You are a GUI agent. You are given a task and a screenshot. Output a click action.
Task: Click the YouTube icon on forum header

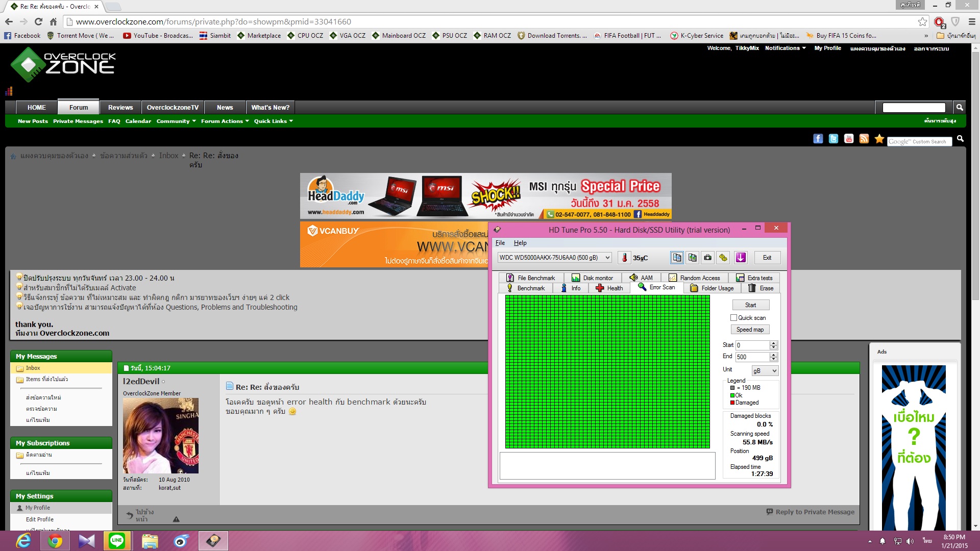click(x=848, y=139)
